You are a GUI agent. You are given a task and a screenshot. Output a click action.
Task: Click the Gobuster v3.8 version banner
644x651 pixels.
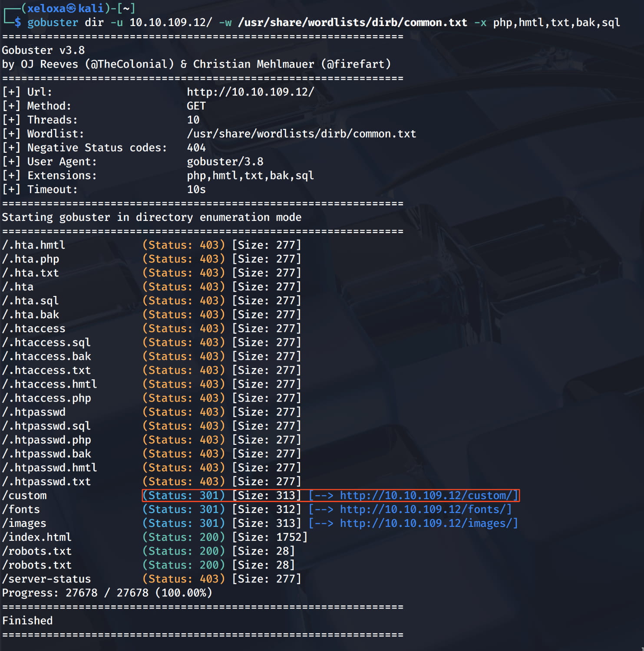43,50
